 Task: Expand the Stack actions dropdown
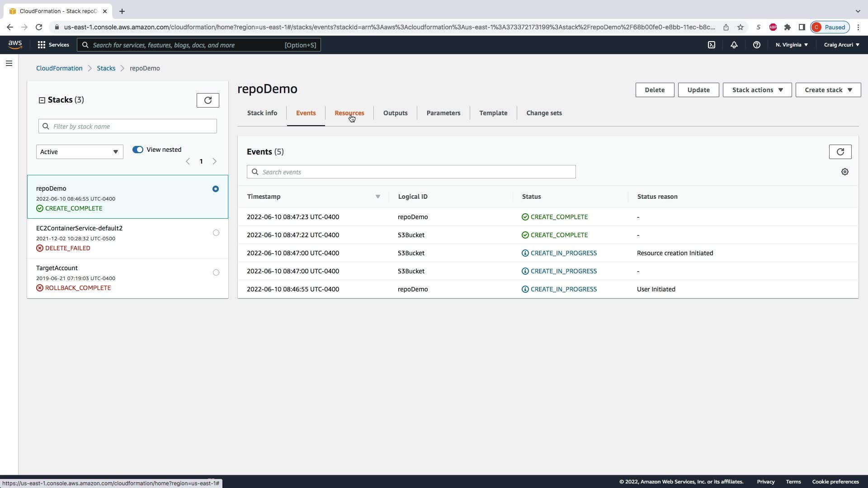[757, 90]
